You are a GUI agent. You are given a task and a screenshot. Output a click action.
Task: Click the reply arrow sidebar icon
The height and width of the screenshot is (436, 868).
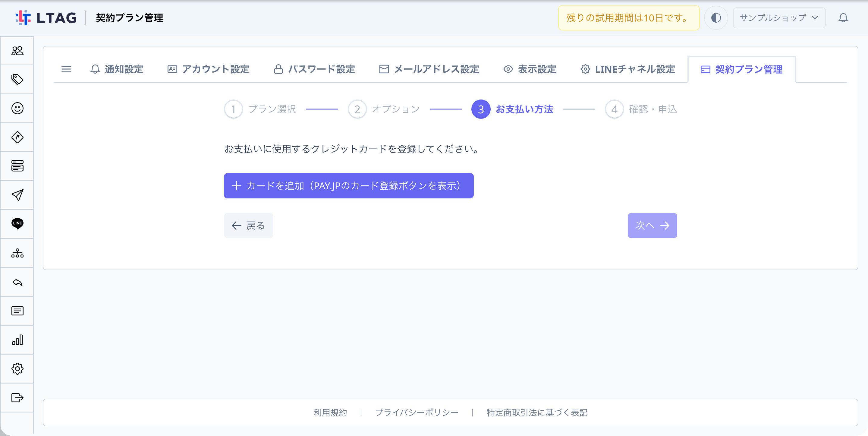17,282
